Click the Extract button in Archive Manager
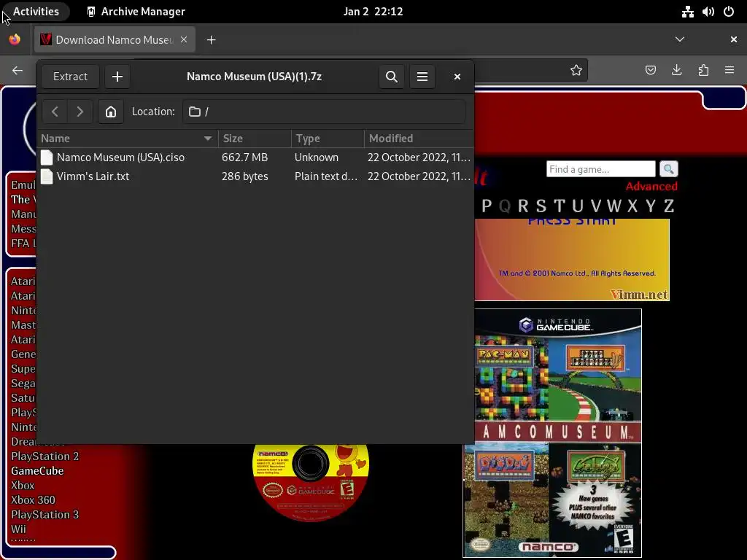 point(70,77)
